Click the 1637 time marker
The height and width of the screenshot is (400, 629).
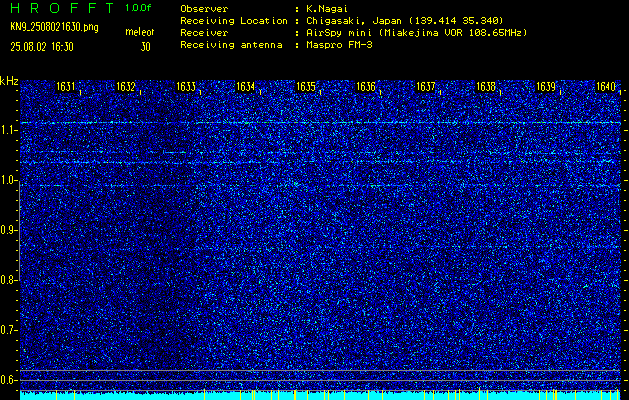click(x=426, y=87)
